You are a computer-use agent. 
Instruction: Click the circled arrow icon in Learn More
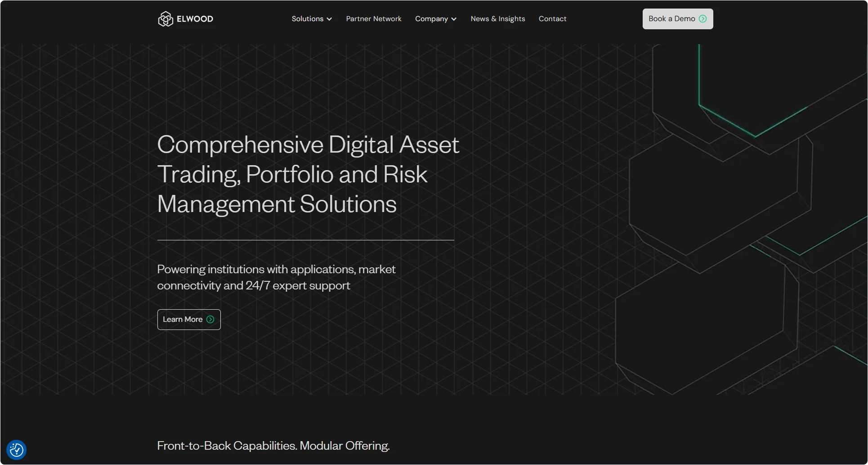click(210, 320)
